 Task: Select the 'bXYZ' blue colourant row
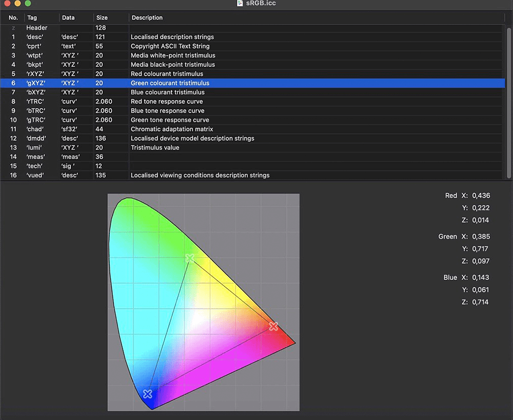(252, 92)
